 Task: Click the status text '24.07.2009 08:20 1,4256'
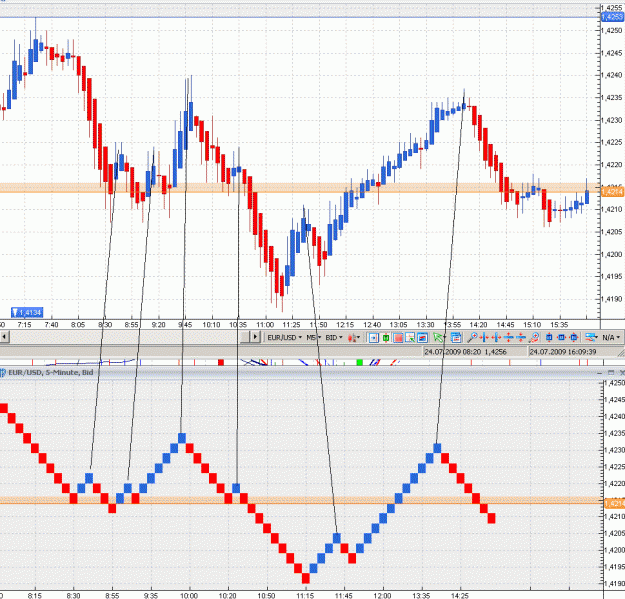coord(465,352)
